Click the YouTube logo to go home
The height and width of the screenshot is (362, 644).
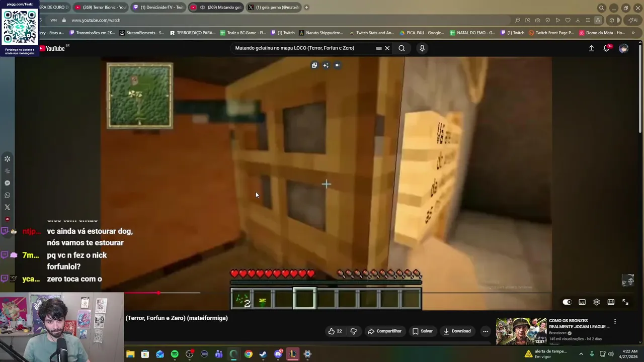pos(52,48)
